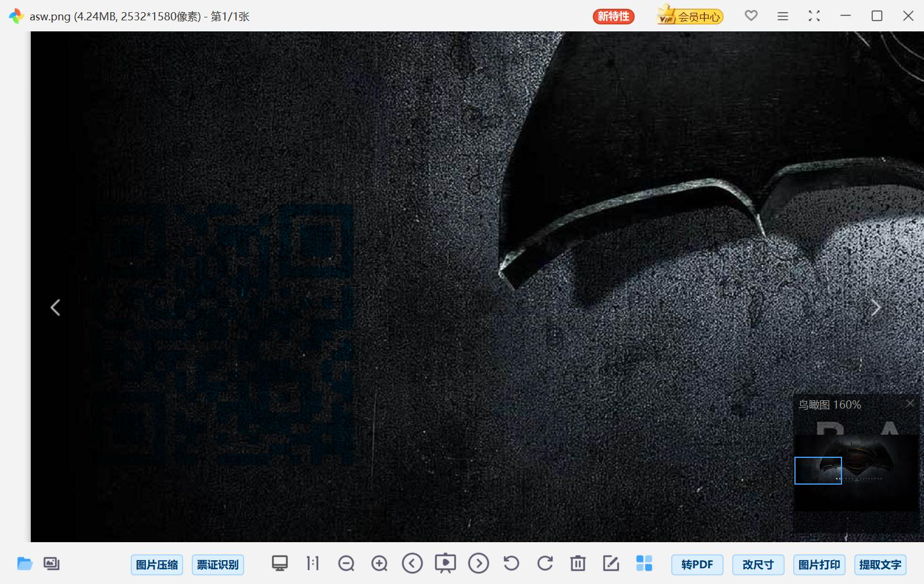Viewport: 924px width, 584px height.
Task: Click the 图片打印 button
Action: [819, 565]
